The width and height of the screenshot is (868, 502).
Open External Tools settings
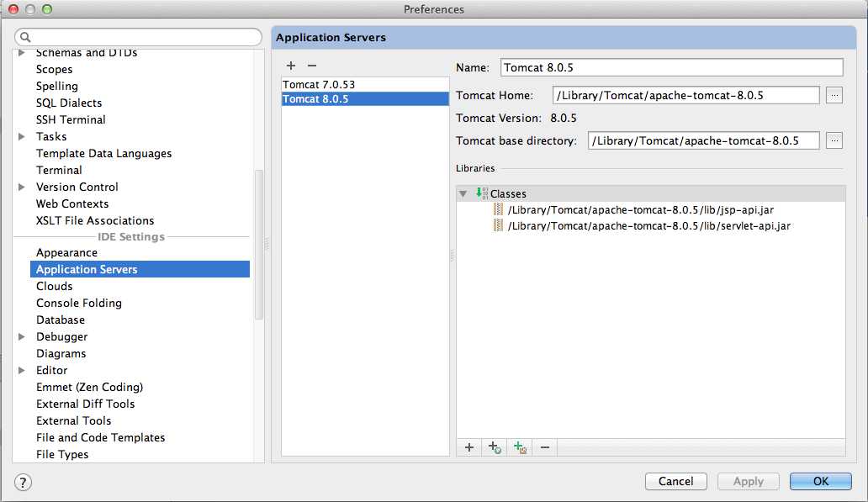tap(74, 420)
